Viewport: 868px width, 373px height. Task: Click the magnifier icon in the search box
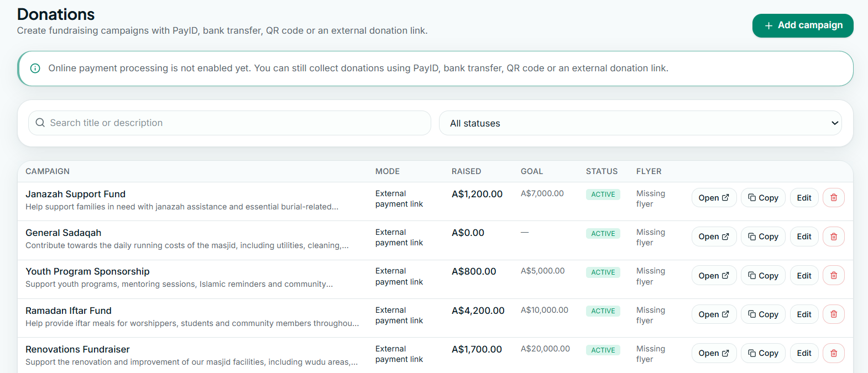click(40, 123)
